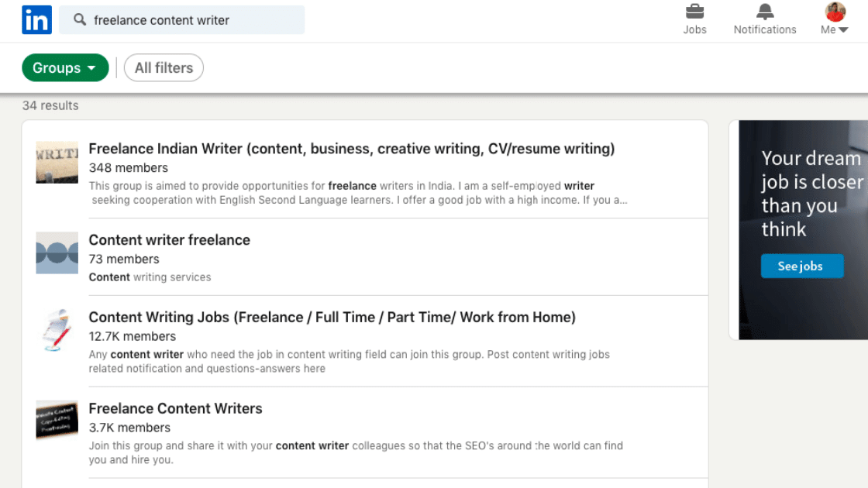The image size is (868, 488).
Task: Click the LinkedIn home logo
Action: coord(36,19)
